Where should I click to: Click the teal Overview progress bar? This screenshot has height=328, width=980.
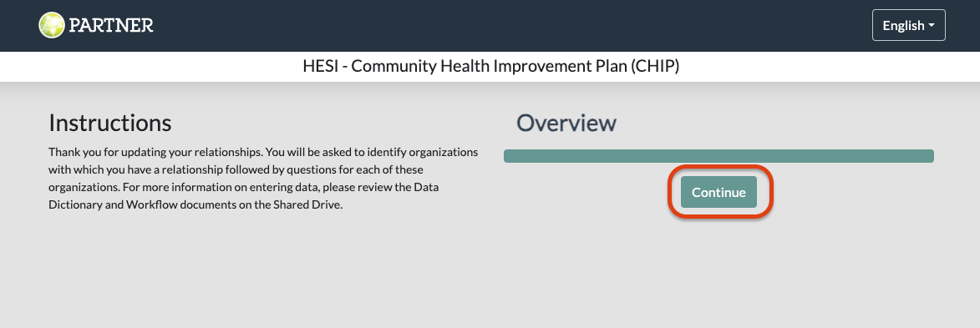718,156
